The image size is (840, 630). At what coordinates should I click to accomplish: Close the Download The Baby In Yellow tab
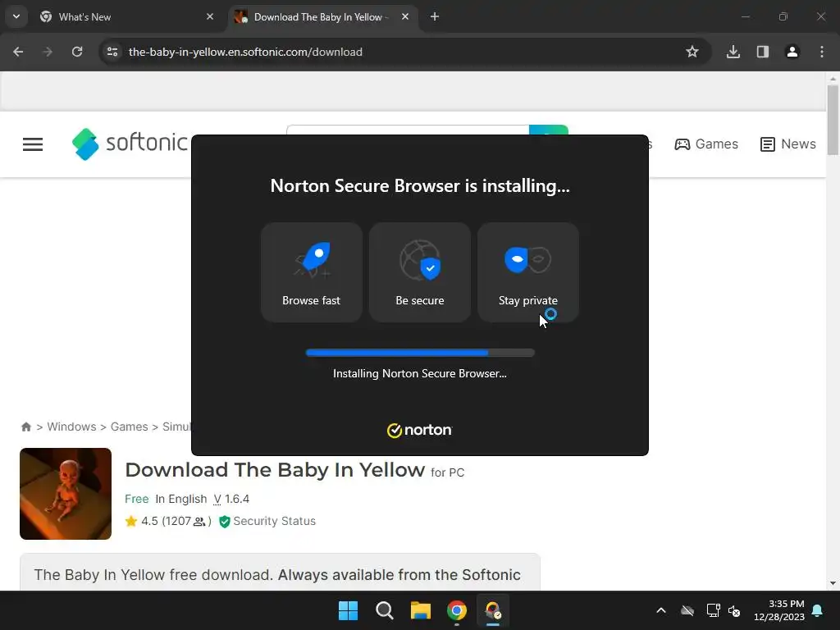(405, 16)
